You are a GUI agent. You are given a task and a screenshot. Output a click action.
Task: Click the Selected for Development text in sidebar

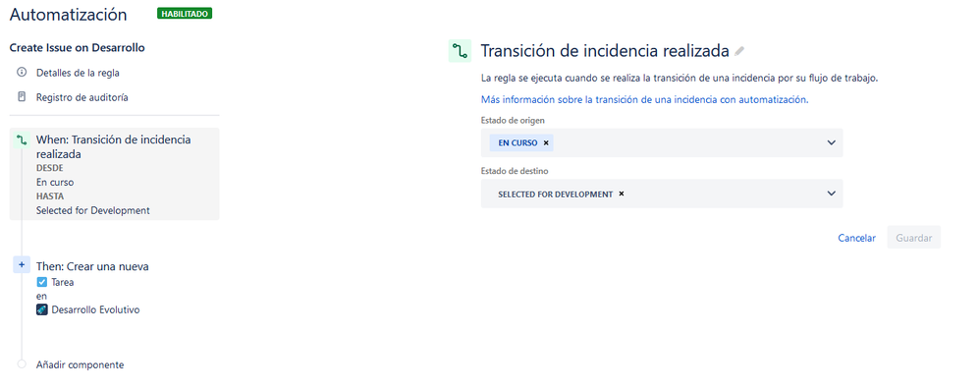[93, 210]
